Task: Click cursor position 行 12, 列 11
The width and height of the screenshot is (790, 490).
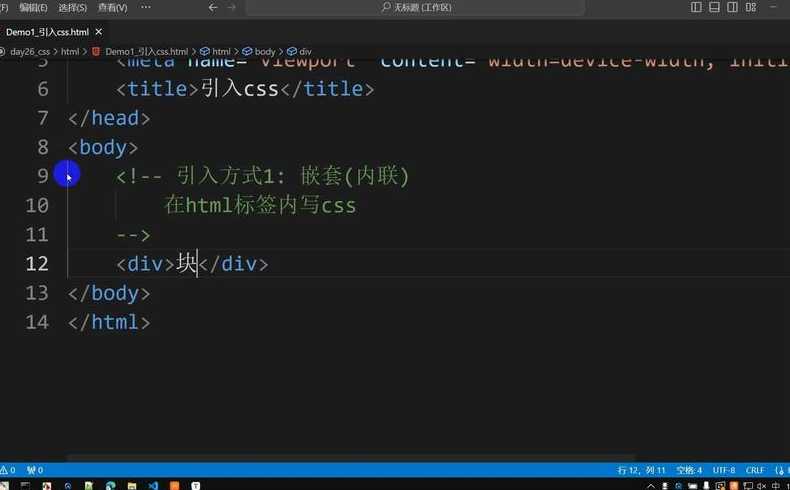Action: (641, 470)
